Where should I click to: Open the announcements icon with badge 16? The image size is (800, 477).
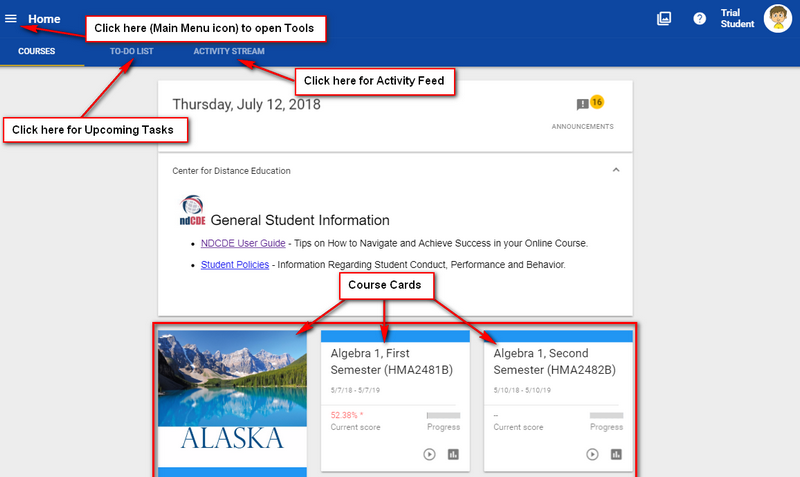click(584, 105)
